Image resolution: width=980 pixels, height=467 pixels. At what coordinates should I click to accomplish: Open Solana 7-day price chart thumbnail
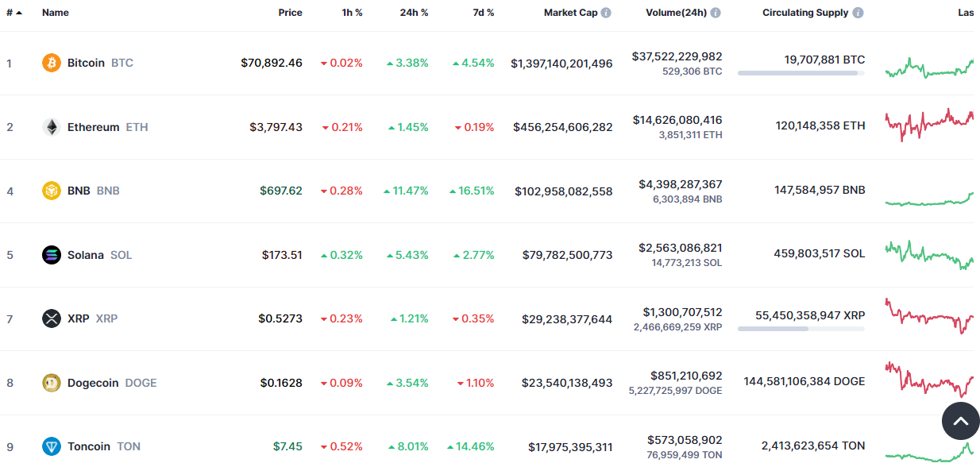tap(929, 254)
